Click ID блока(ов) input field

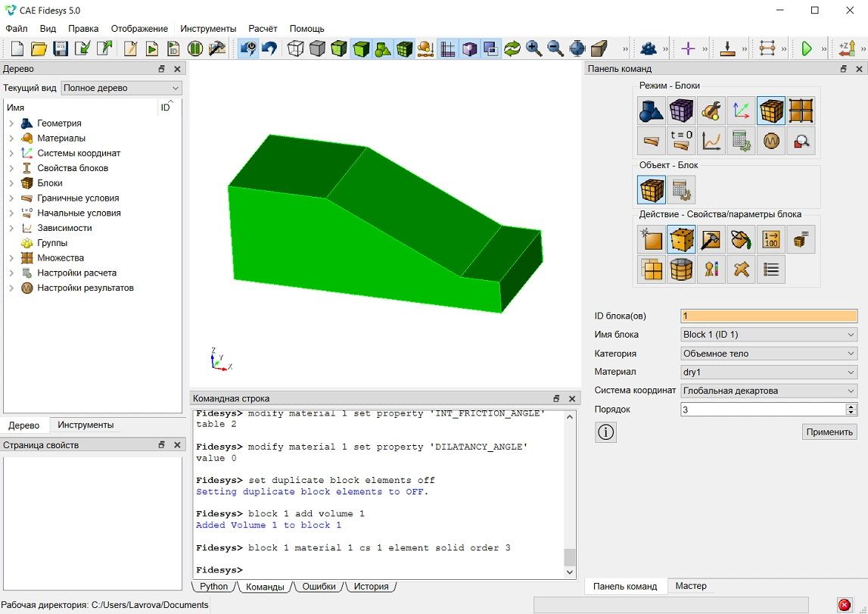(x=769, y=316)
